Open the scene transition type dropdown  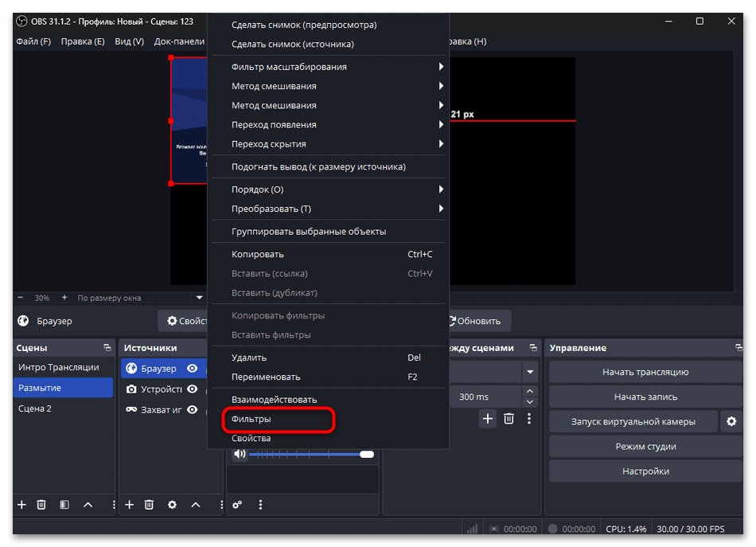pos(530,372)
